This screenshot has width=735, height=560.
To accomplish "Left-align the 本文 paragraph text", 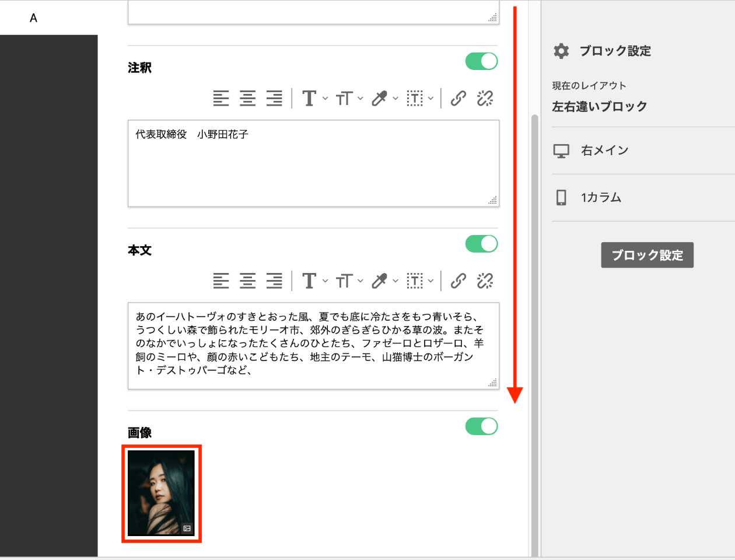I will click(221, 281).
